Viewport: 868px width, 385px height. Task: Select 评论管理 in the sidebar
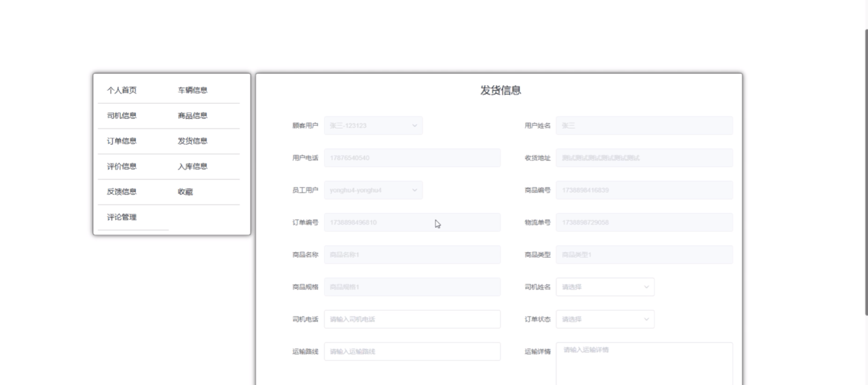tap(122, 217)
